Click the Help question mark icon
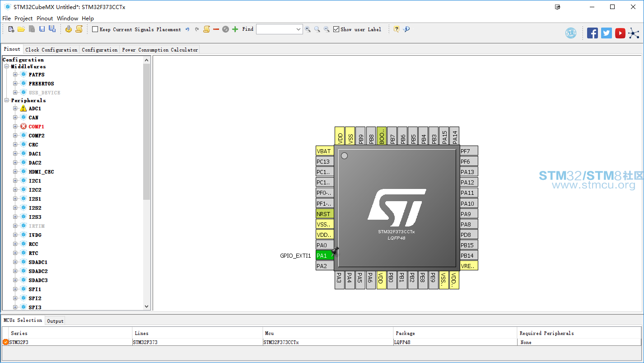The image size is (644, 363). point(397,29)
